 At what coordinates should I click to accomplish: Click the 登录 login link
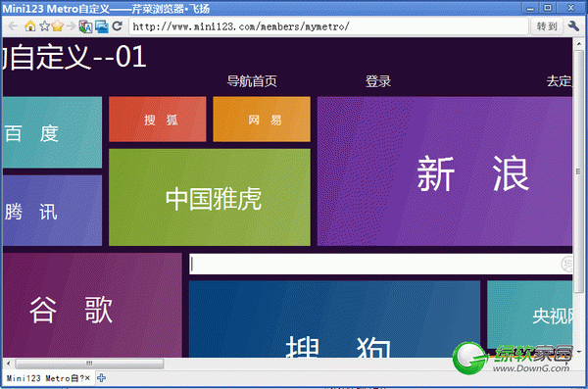pos(378,81)
